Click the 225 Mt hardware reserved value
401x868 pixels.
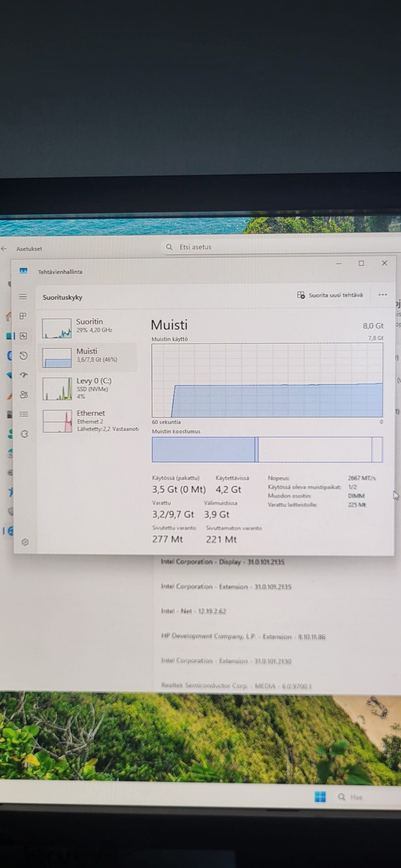tap(357, 505)
